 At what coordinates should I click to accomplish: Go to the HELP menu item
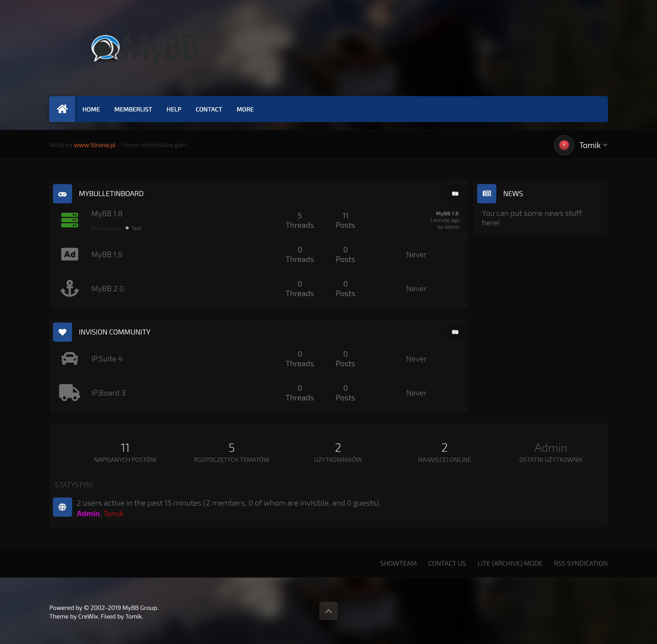click(x=174, y=109)
